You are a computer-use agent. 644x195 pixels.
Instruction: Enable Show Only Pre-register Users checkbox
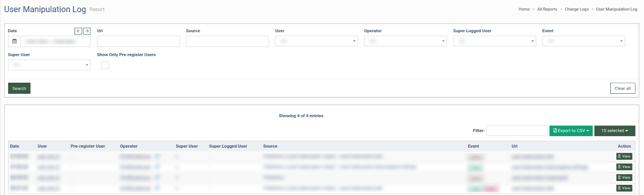coord(105,65)
